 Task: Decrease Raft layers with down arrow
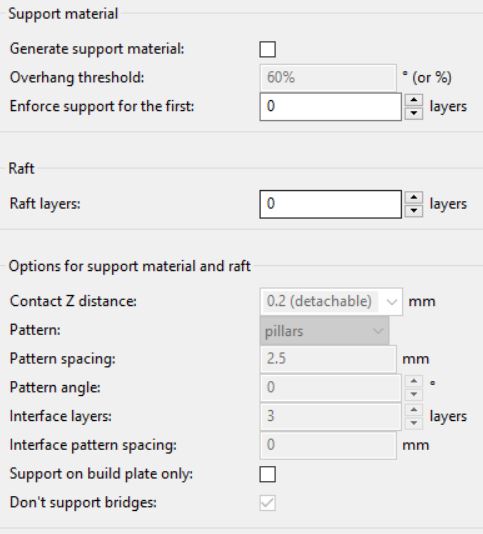(x=414, y=211)
